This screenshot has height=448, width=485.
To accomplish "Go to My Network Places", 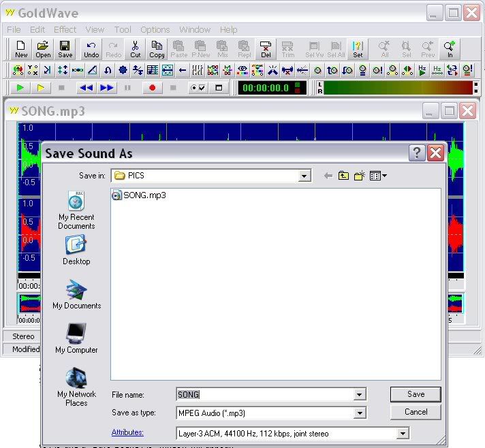I will [x=76, y=387].
